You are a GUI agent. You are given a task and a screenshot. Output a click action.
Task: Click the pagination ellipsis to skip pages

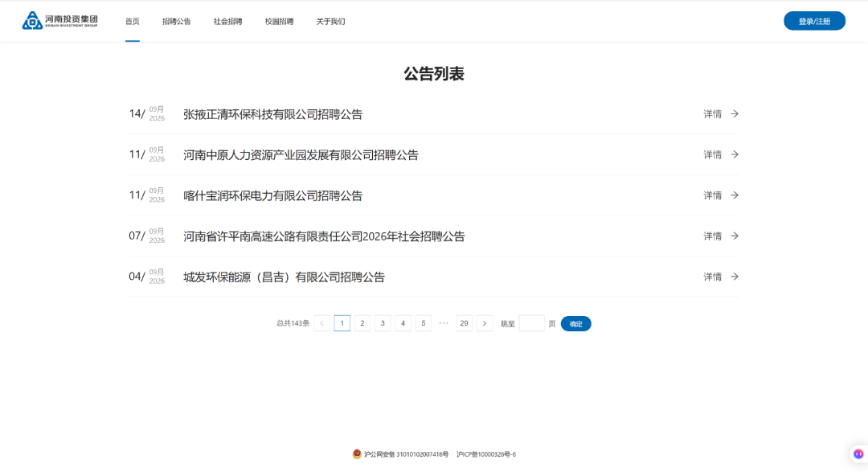click(444, 323)
